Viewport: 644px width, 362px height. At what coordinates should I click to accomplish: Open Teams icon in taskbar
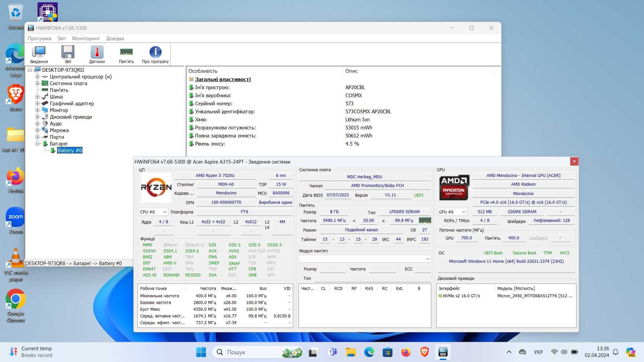coord(332,352)
